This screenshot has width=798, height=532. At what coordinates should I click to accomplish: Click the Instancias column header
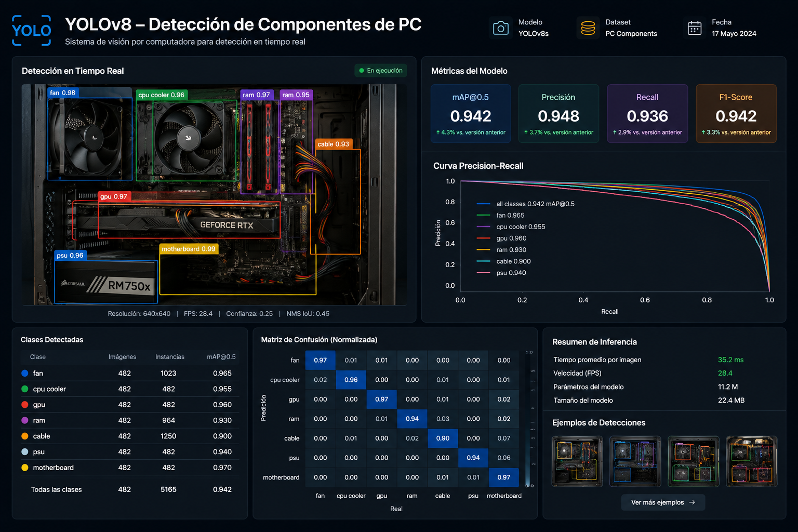click(170, 357)
